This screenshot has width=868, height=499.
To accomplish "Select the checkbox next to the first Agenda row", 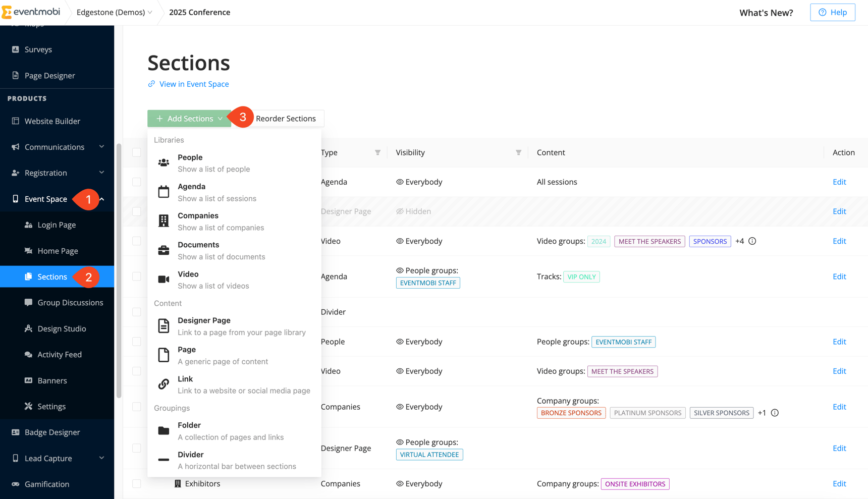I will (x=136, y=182).
